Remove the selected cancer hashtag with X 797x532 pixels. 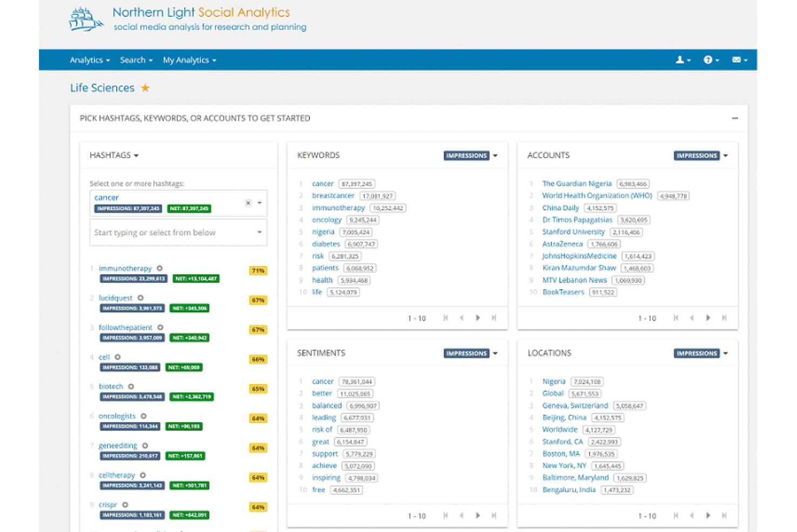point(248,203)
